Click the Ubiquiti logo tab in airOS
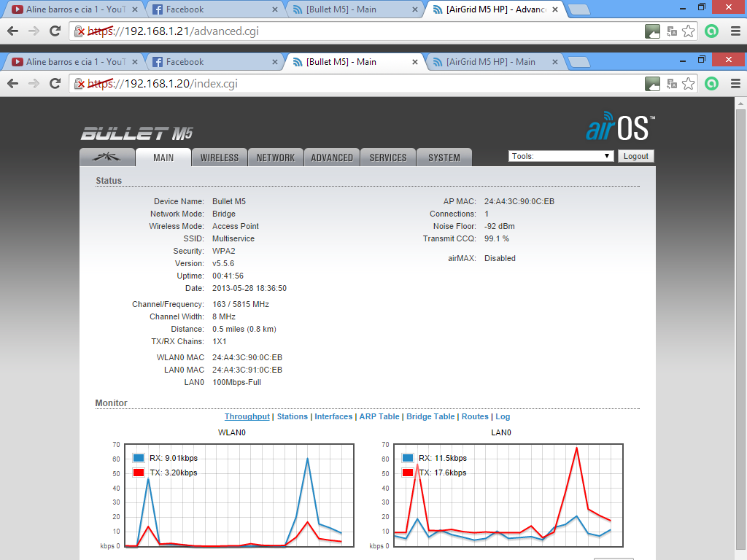This screenshot has width=747, height=560. click(x=107, y=157)
